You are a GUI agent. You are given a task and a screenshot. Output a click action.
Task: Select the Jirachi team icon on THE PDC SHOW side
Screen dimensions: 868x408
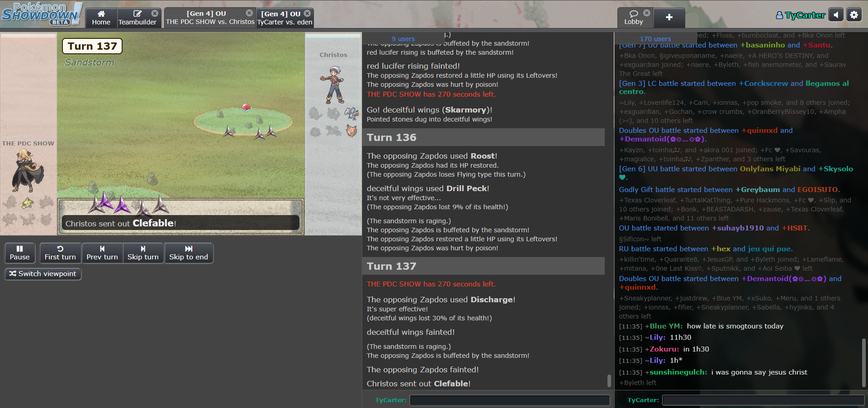tap(28, 203)
